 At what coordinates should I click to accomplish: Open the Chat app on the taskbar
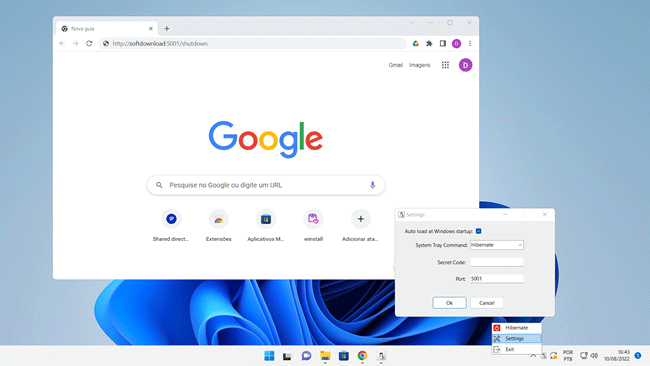tap(306, 356)
